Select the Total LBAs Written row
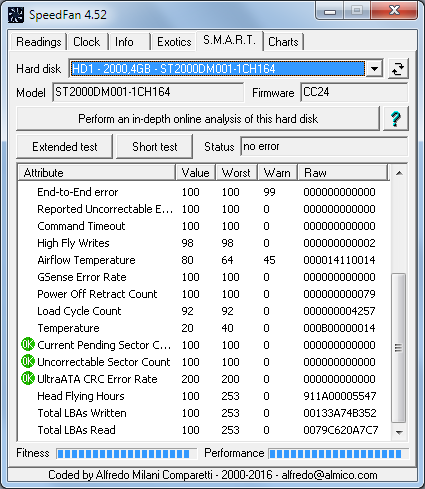Image resolution: width=425 pixels, height=489 pixels. 203,413
